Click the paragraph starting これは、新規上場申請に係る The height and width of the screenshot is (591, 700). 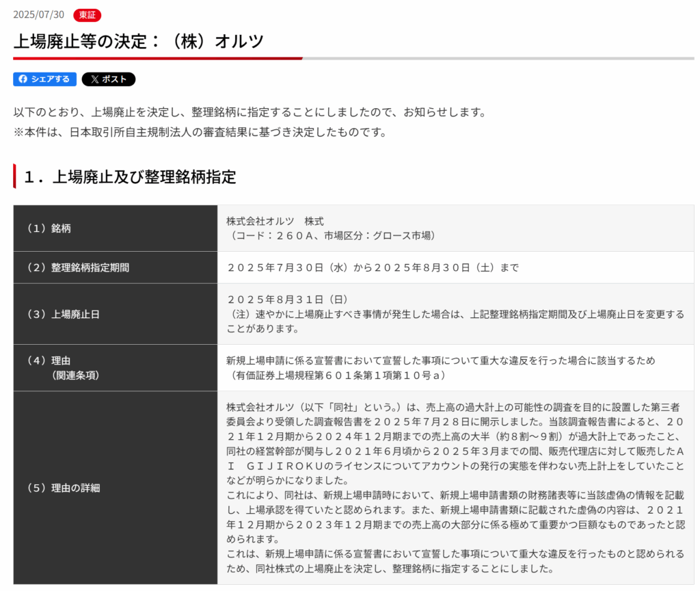[455, 561]
